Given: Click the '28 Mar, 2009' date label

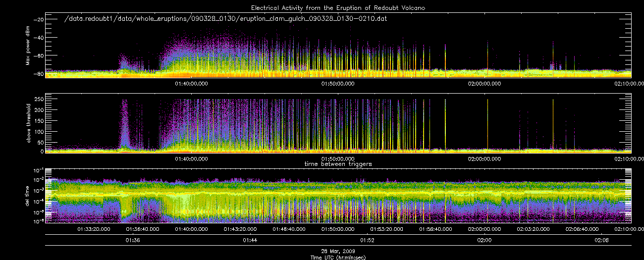Looking at the screenshot, I should tap(338, 252).
